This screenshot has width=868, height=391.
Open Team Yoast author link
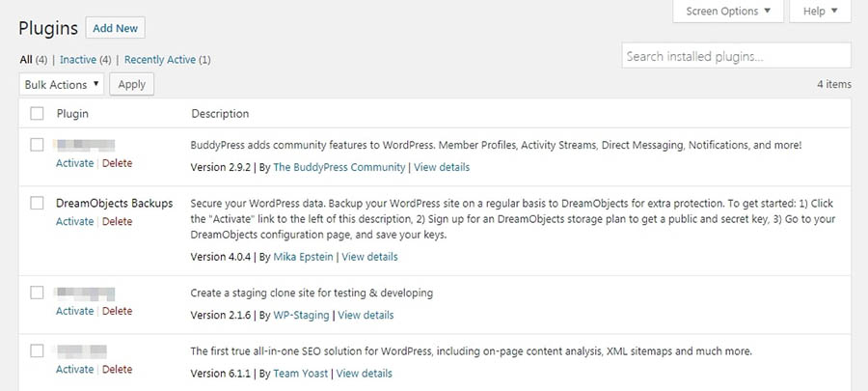301,374
